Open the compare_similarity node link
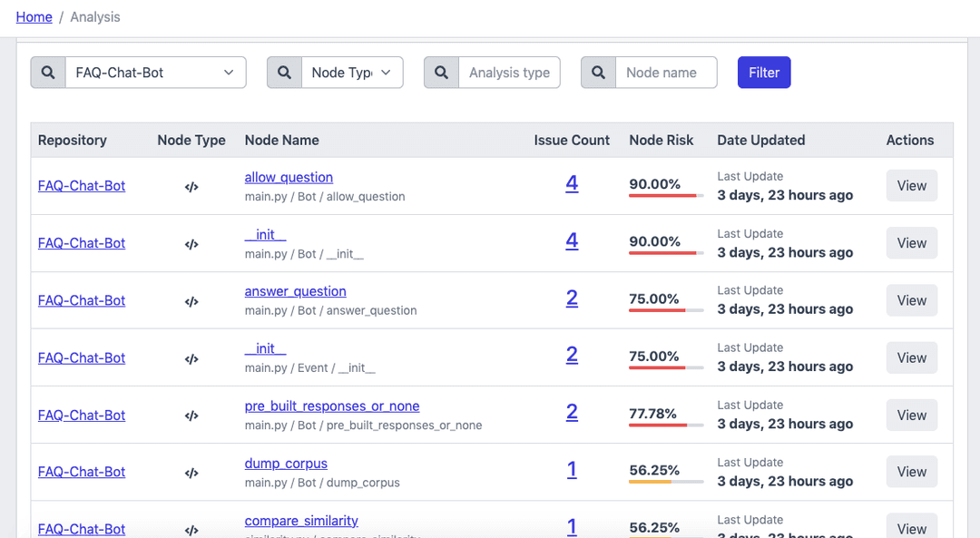This screenshot has width=980, height=538. (x=301, y=521)
